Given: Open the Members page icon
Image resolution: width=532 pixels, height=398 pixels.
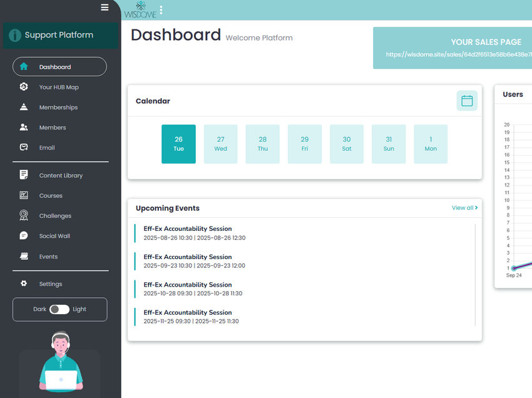Looking at the screenshot, I should pyautogui.click(x=24, y=127).
